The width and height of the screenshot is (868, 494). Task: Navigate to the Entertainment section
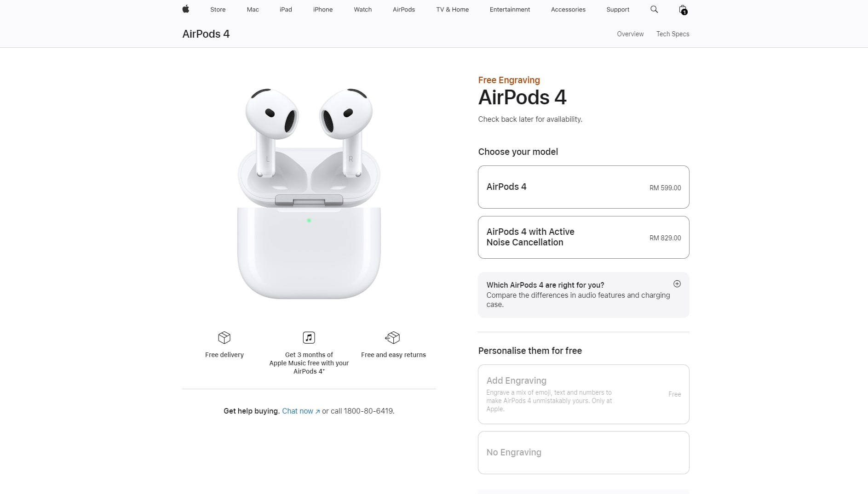click(510, 9)
